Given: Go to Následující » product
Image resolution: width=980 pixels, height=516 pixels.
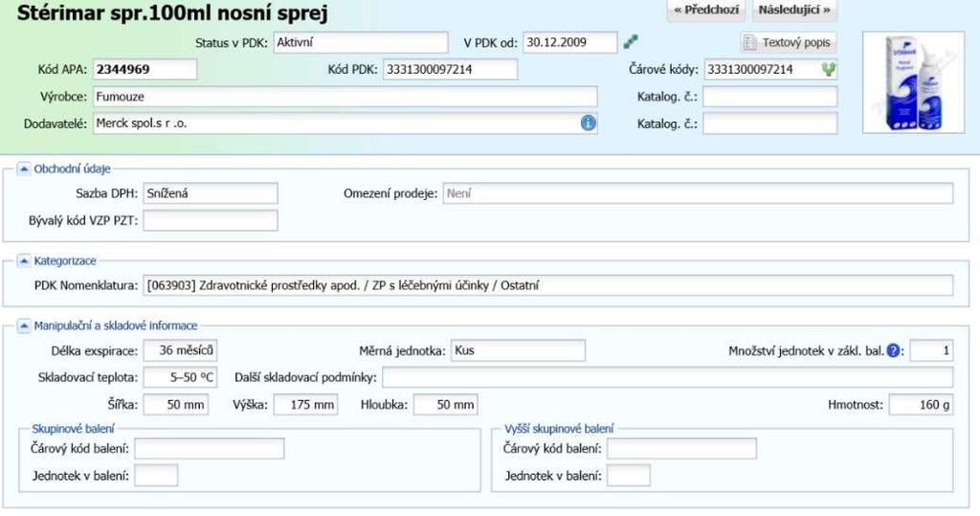Looking at the screenshot, I should point(794,10).
